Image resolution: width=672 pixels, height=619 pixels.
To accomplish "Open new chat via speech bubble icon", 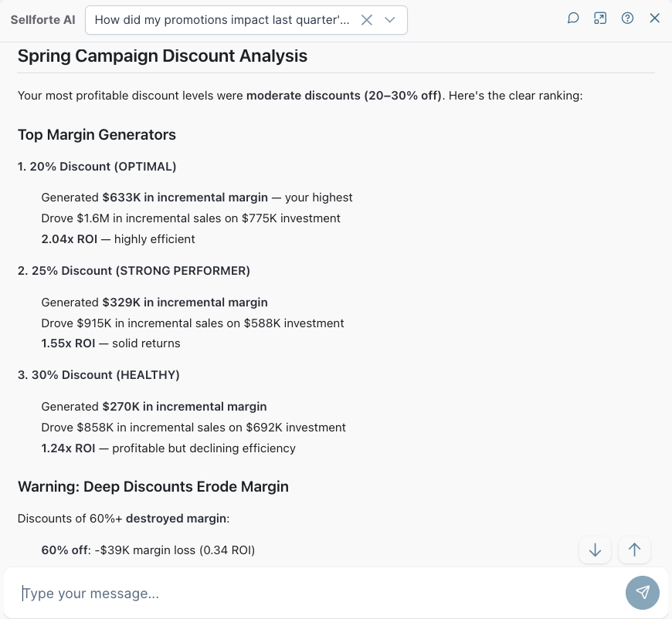I will pyautogui.click(x=573, y=19).
